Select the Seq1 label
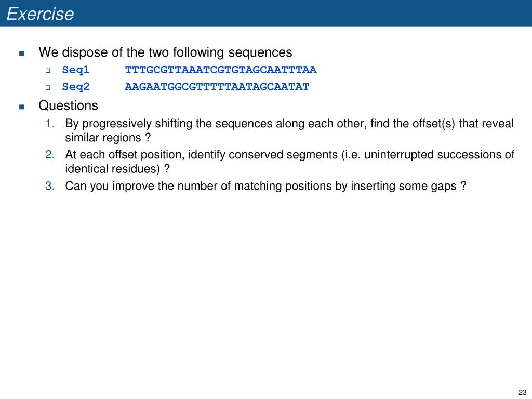The width and height of the screenshot is (532, 399). pos(76,70)
